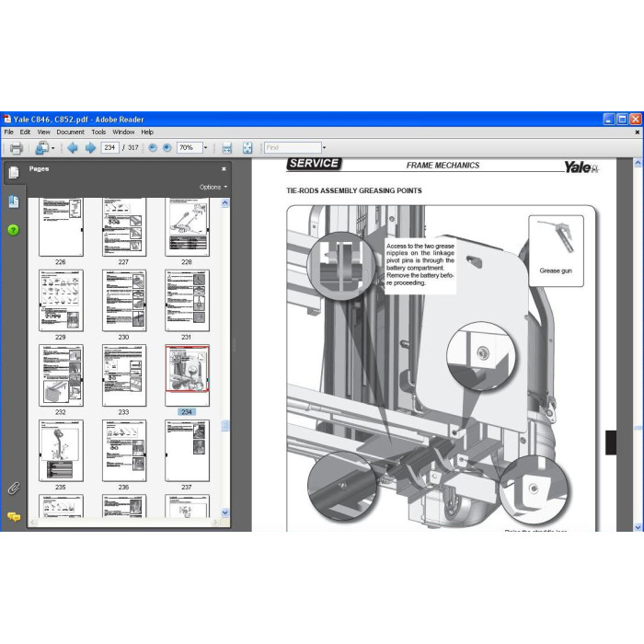This screenshot has height=644, width=644.
Task: Open the Document menu
Action: pyautogui.click(x=70, y=132)
